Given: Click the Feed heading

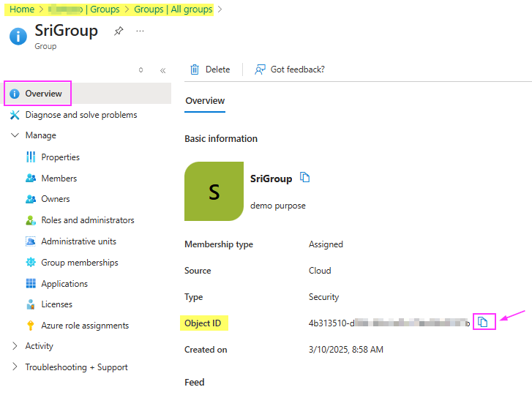Looking at the screenshot, I should [x=195, y=382].
